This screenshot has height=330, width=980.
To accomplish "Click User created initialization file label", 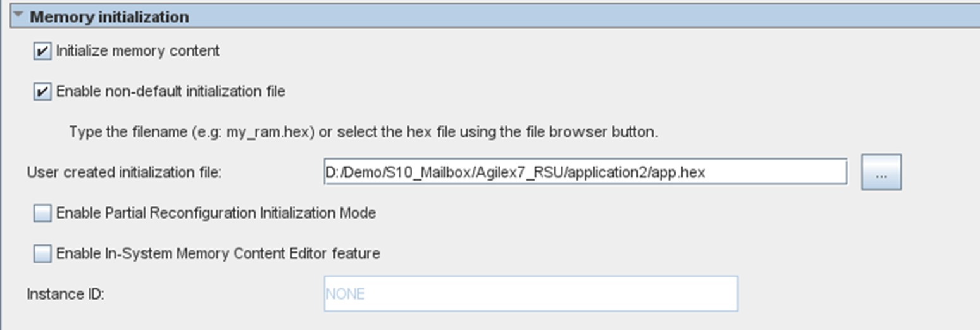I will click(124, 172).
